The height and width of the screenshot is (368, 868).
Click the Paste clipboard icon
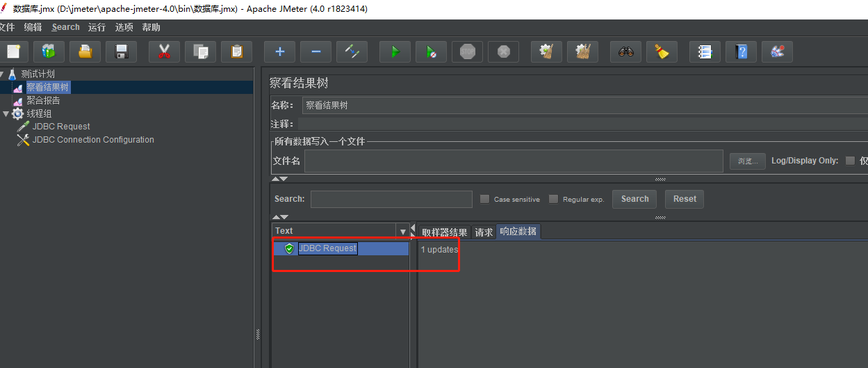coord(236,51)
